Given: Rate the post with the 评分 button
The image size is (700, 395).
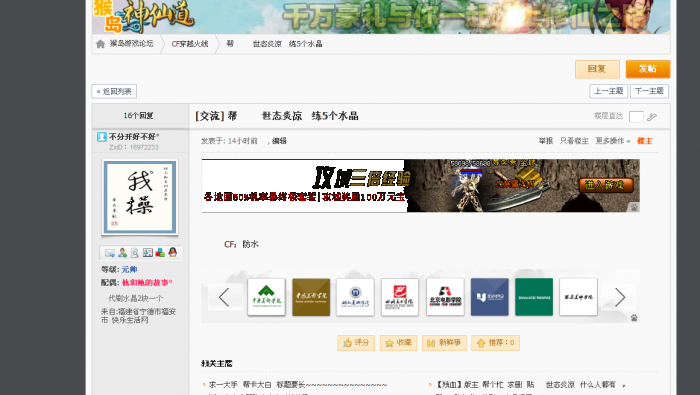Looking at the screenshot, I should coord(356,343).
